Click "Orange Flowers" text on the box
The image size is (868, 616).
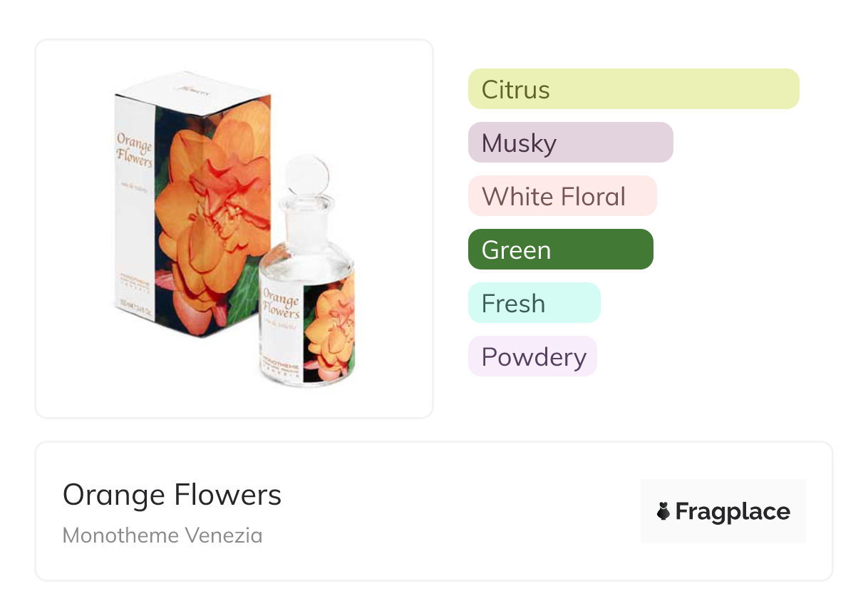pyautogui.click(x=134, y=148)
